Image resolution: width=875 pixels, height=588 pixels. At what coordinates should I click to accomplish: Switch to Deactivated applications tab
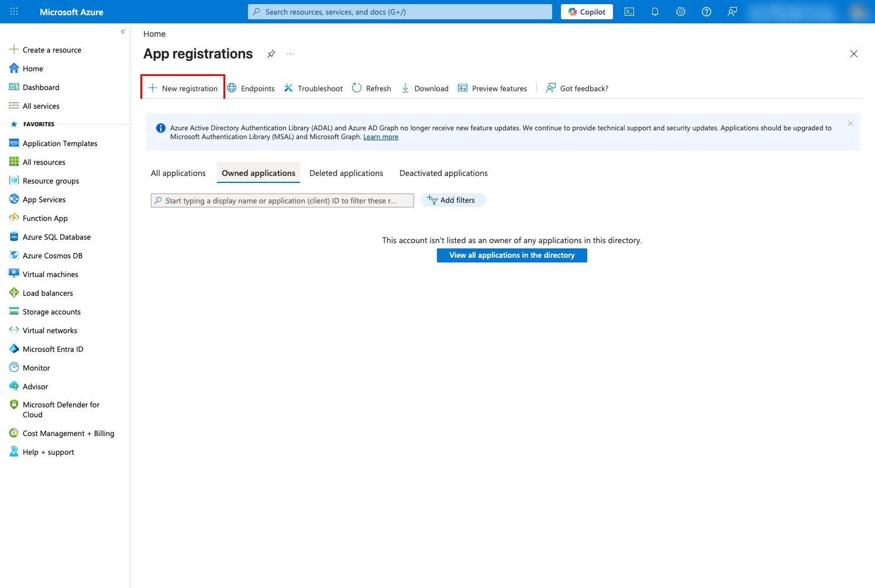[443, 173]
